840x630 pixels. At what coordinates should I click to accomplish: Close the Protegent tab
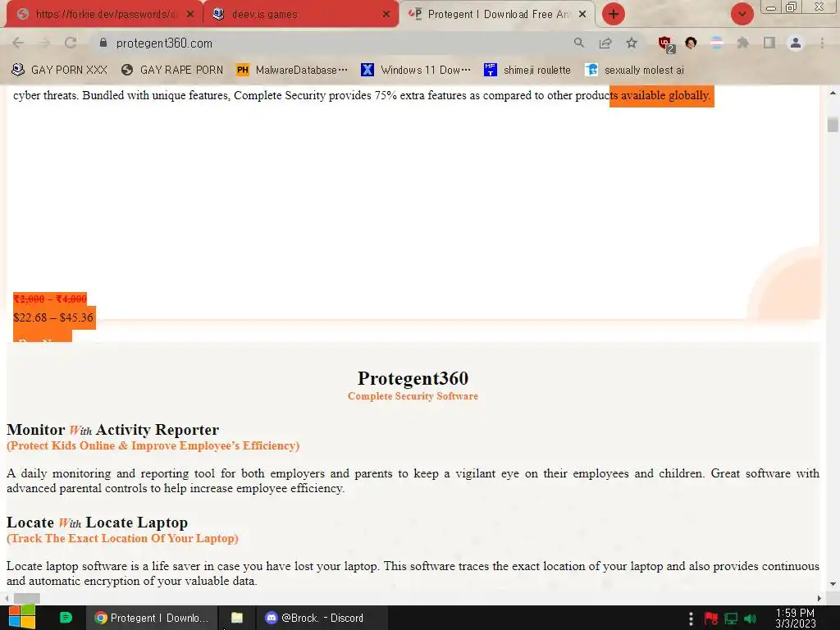(582, 15)
